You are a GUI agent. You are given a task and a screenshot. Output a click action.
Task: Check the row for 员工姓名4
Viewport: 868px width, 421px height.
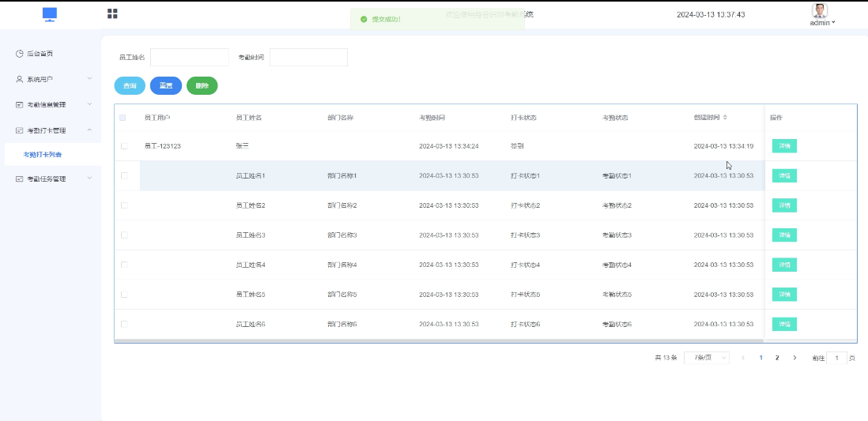124,265
